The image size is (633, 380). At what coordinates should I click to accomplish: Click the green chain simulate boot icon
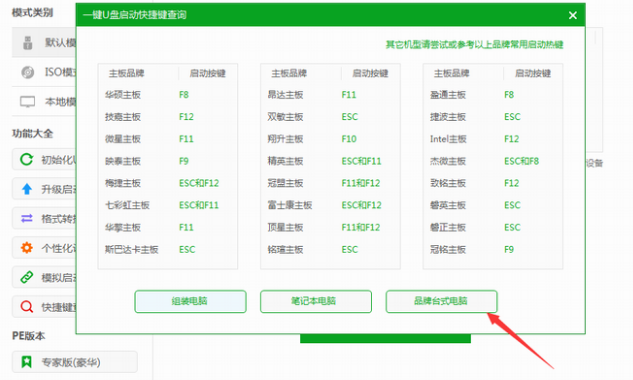pos(27,277)
